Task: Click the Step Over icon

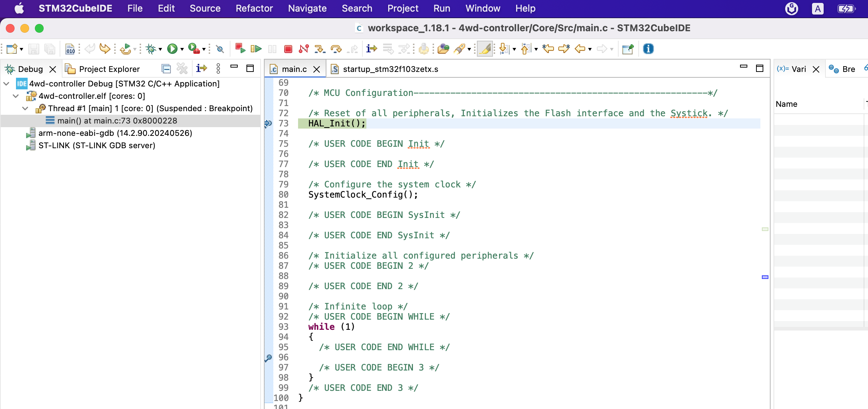Action: [x=336, y=49]
